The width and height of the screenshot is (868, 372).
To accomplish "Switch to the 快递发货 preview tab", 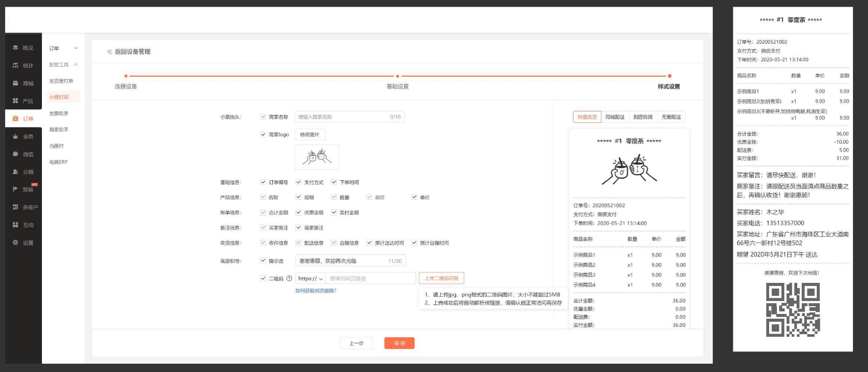I will point(587,117).
